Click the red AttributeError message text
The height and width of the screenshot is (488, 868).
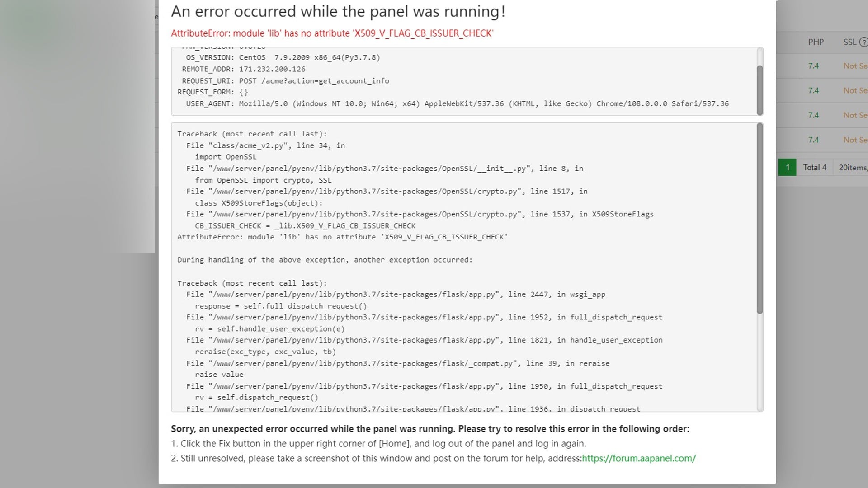332,33
